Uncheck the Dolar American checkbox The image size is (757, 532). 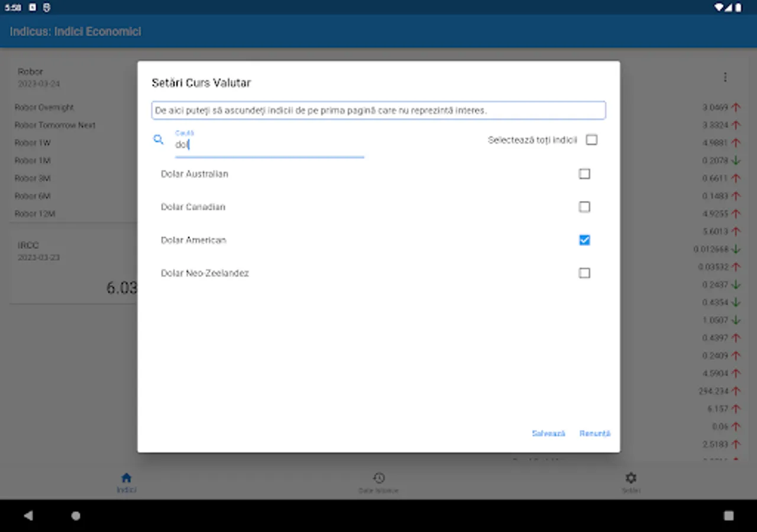(584, 240)
